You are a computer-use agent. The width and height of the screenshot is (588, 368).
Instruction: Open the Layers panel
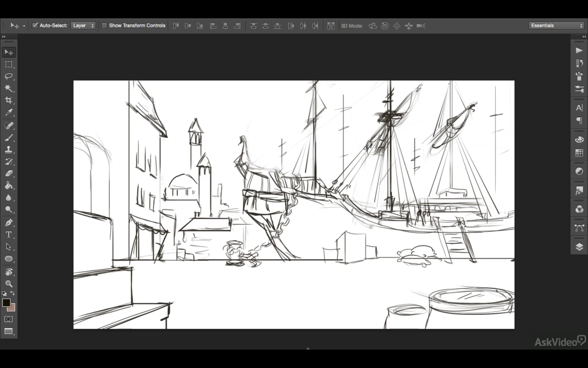pyautogui.click(x=579, y=247)
